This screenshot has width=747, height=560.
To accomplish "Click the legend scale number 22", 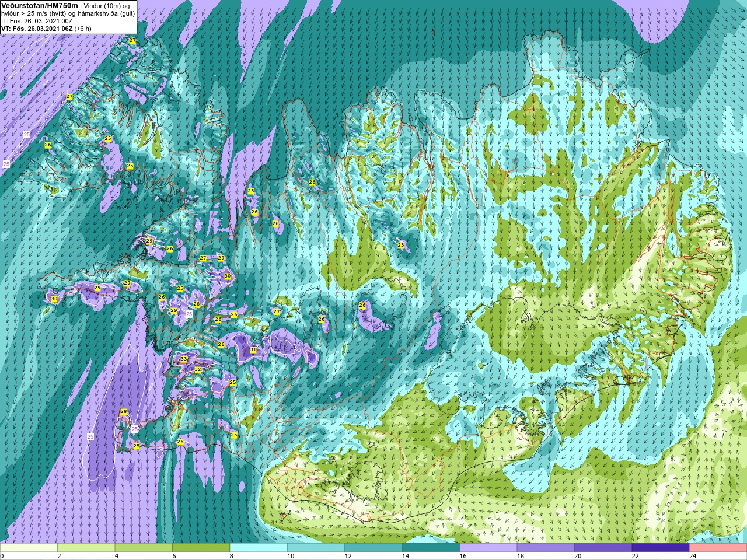I will point(636,556).
